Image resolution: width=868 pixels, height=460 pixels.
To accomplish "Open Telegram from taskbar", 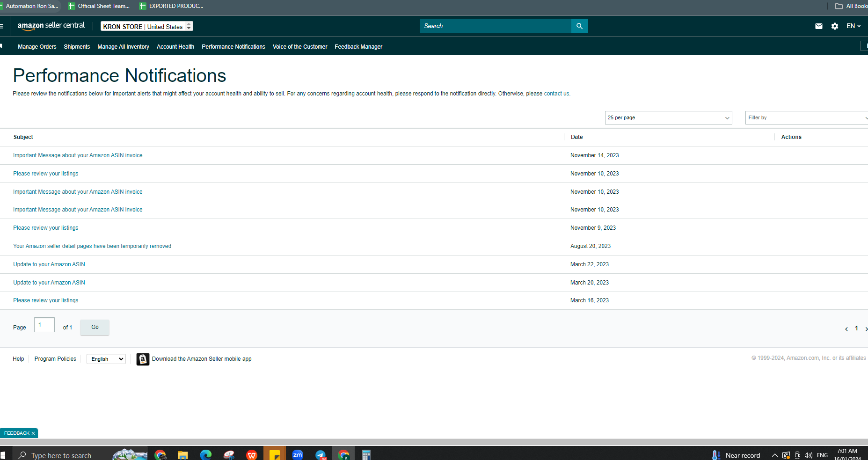I will pos(321,455).
